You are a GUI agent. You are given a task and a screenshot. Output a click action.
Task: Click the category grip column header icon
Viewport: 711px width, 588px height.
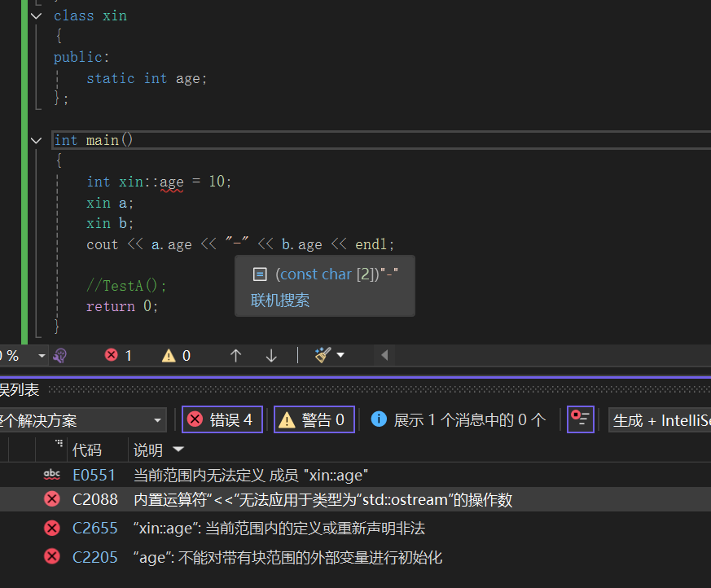59,443
